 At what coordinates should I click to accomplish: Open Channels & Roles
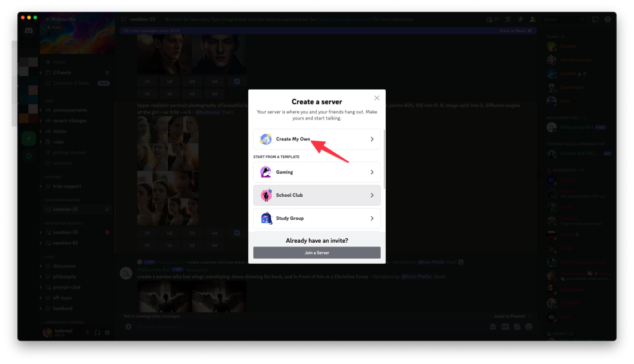[77, 84]
